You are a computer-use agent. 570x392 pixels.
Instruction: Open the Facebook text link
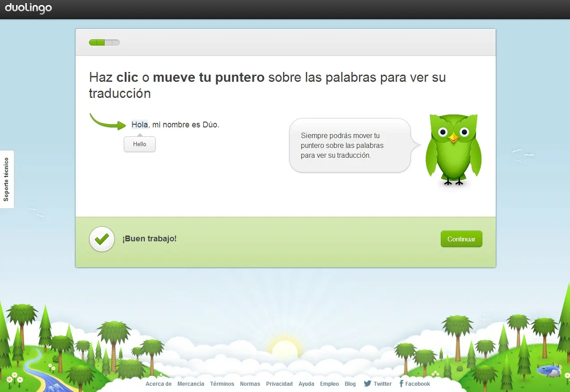[x=418, y=384]
